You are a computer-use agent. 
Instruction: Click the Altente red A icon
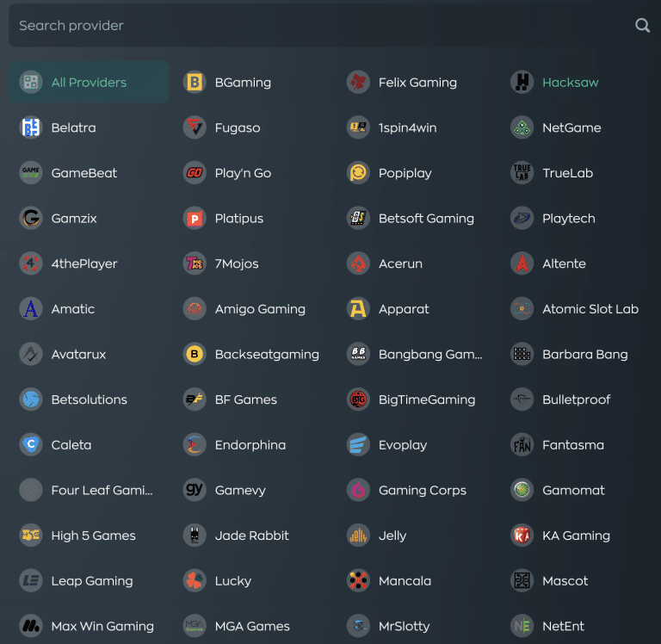click(x=522, y=263)
